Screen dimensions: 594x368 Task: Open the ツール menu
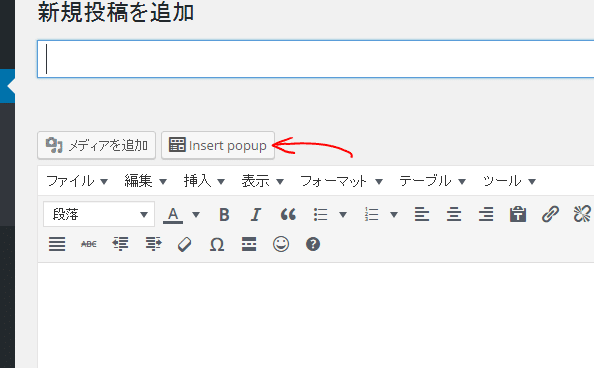(x=509, y=181)
